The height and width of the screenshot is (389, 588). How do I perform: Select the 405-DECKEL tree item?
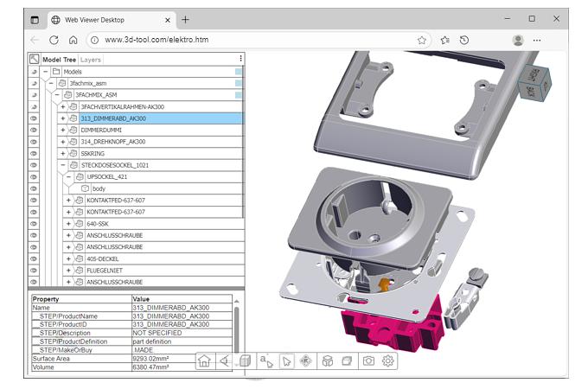point(103,258)
